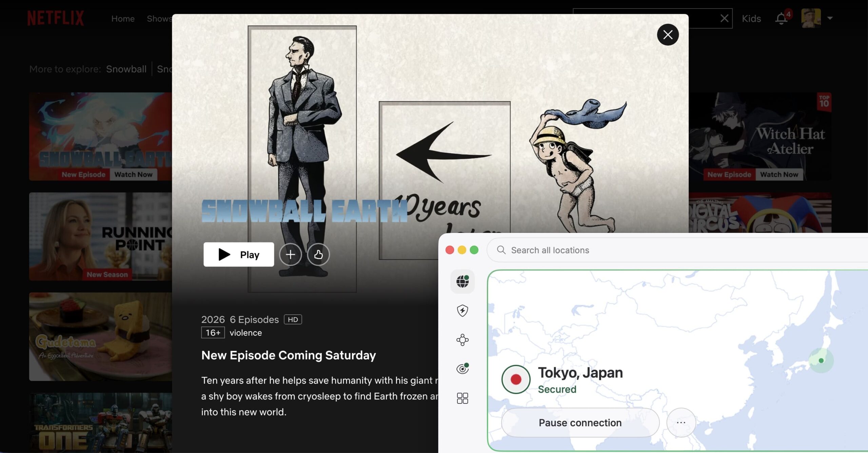Screen dimensions: 868x453
Task: Click Watch Now on Snowball Earth card
Action: tap(133, 175)
